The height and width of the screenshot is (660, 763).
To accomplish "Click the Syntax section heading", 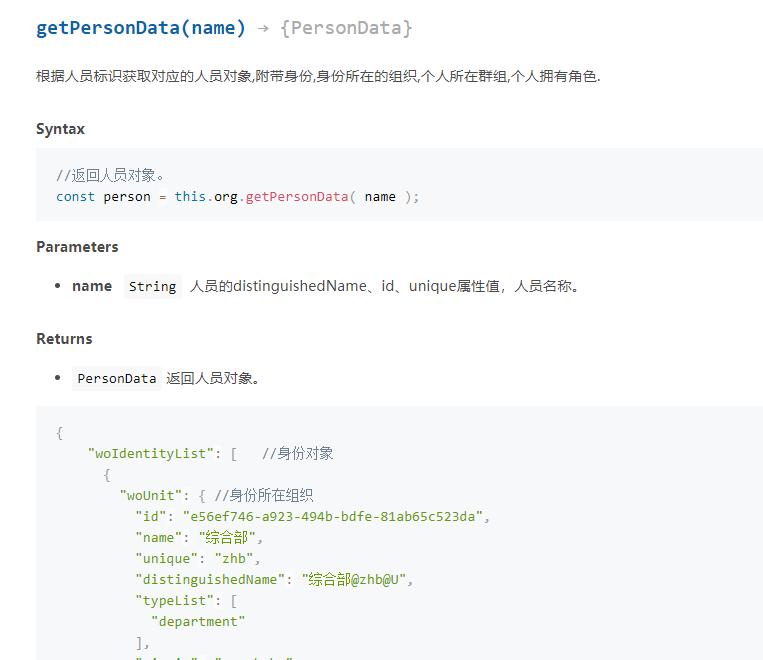I will pyautogui.click(x=60, y=129).
